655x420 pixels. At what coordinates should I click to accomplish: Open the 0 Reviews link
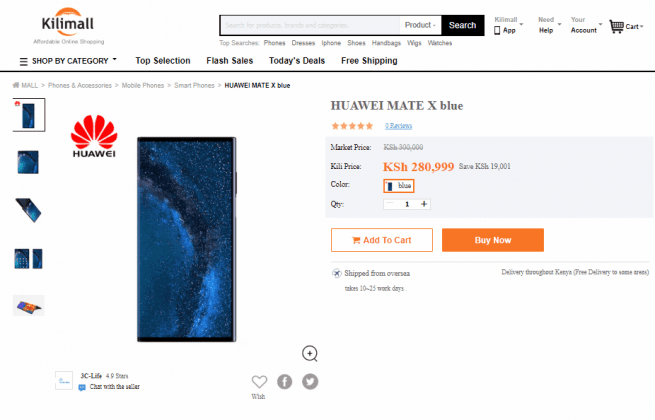(398, 126)
